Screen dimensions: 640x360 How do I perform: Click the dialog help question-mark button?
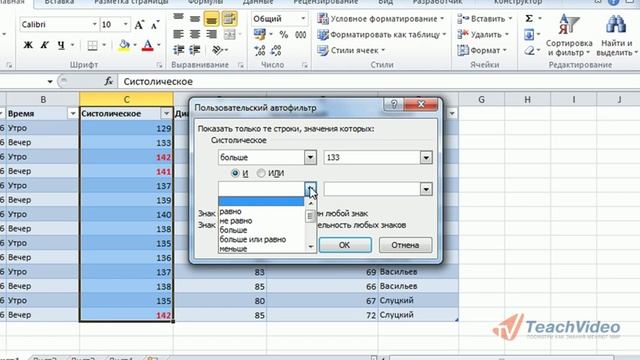pyautogui.click(x=393, y=104)
